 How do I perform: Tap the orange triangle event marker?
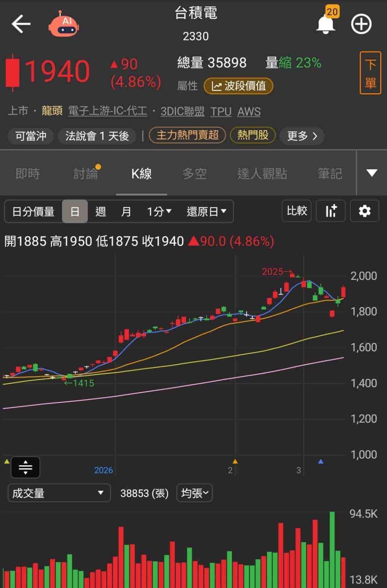[x=235, y=462]
